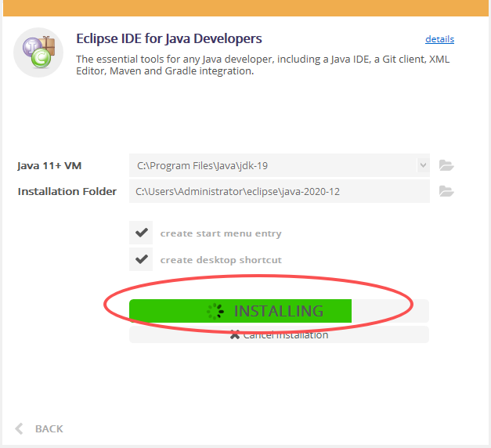Toggle create start menu entry checkbox
Screen dimensions: 491x448
point(141,233)
